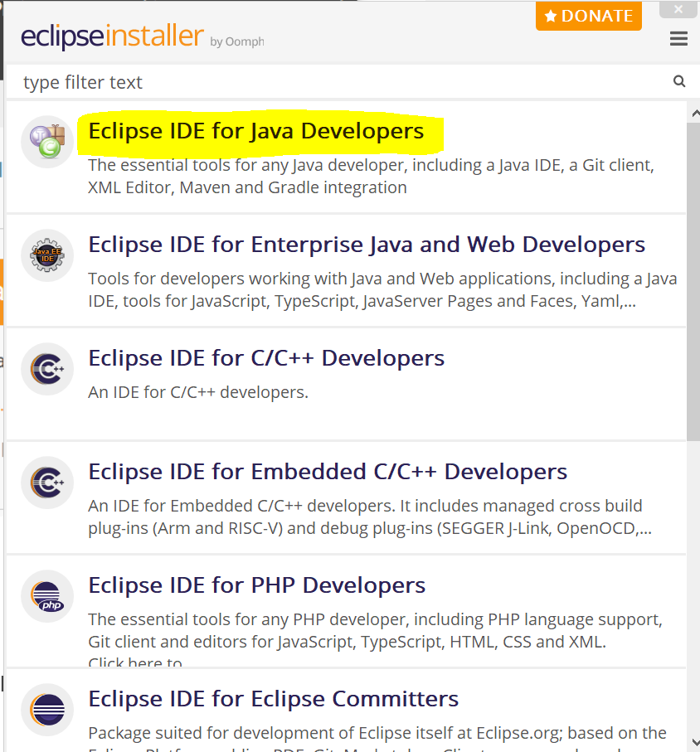Click the search magnifier icon
Viewport: 700px width, 752px height.
679,81
